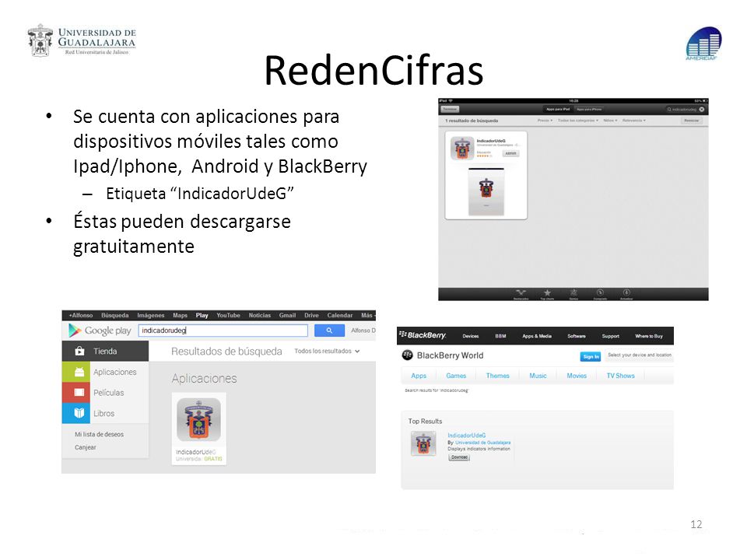The image size is (747, 560).
Task: Click YouTube in the Google top bar
Action: tap(228, 315)
